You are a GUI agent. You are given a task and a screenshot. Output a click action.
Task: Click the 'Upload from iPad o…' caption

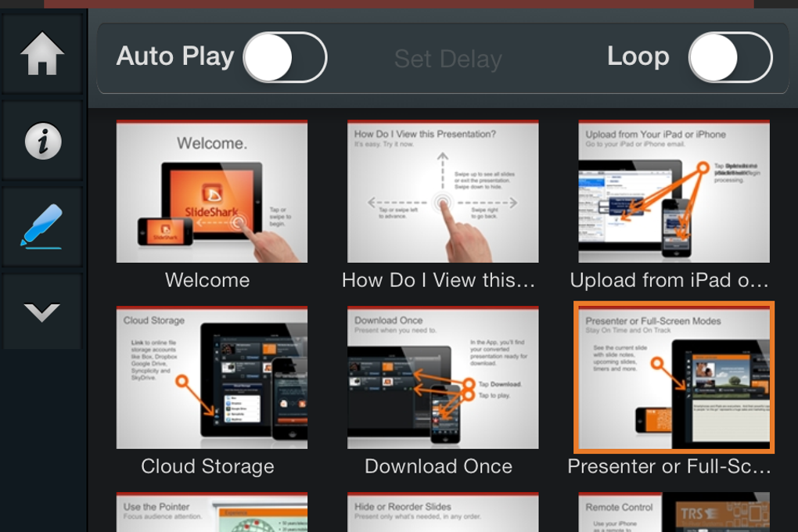coord(669,280)
